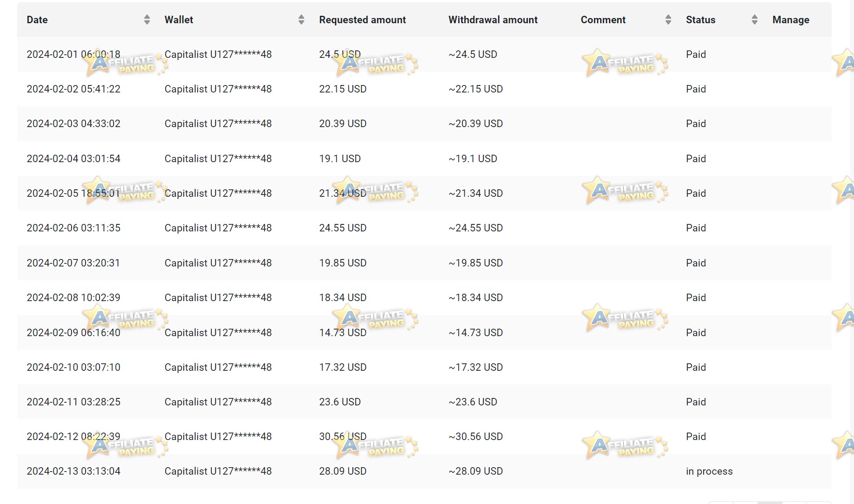The image size is (854, 504).
Task: Toggle sort arrows beside the Status header
Action: (754, 20)
